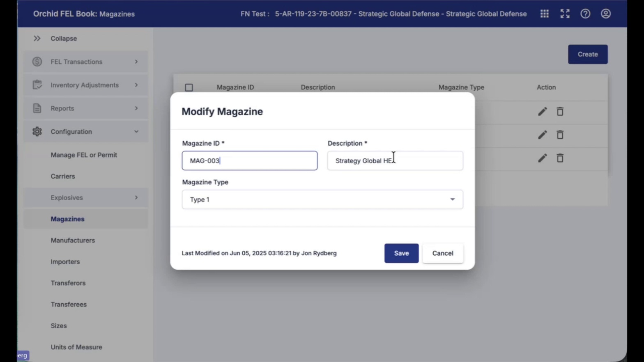Delete the second magazine row with trash icon

(560, 135)
